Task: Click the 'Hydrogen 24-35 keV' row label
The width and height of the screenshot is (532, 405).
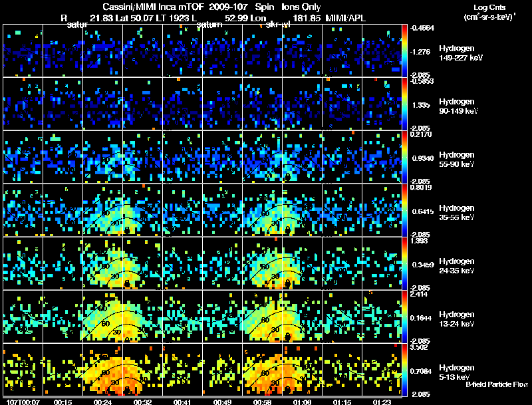Action: click(457, 266)
